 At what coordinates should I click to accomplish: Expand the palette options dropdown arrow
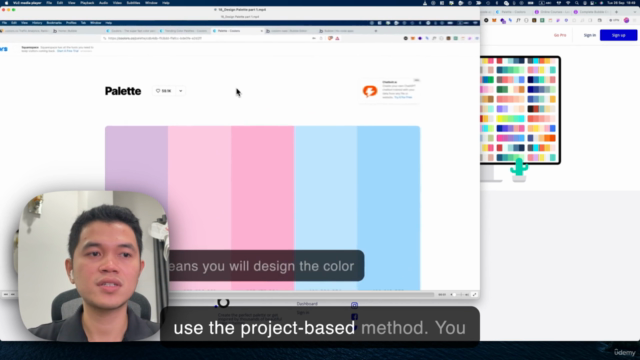pos(180,91)
